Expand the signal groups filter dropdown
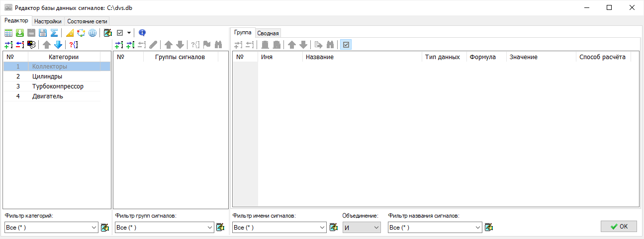 click(x=210, y=228)
